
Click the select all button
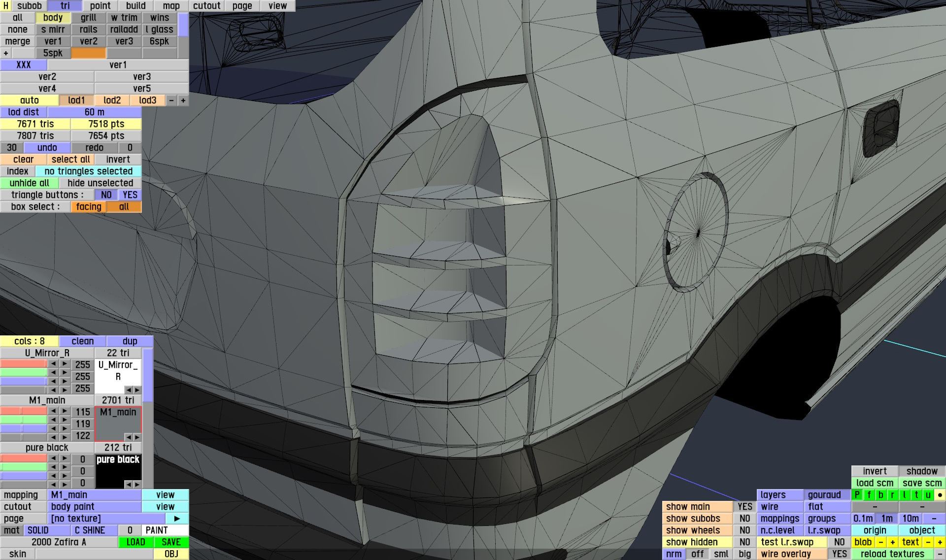(70, 160)
